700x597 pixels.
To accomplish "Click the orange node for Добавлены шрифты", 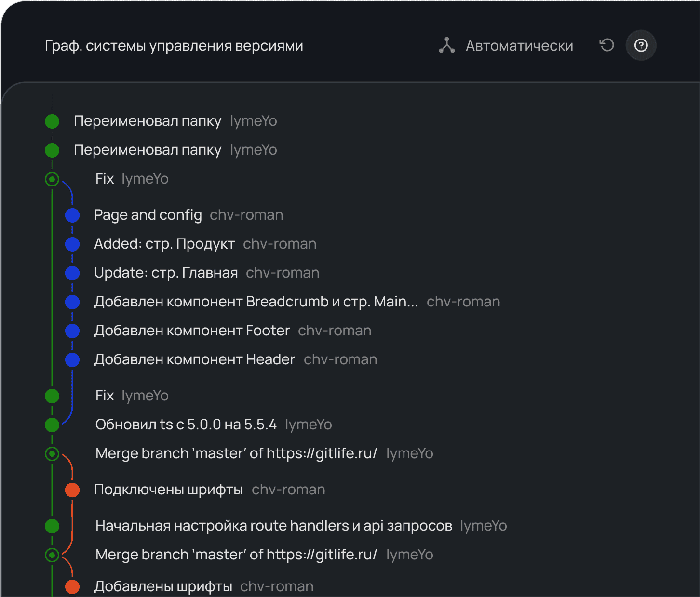I will [72, 587].
